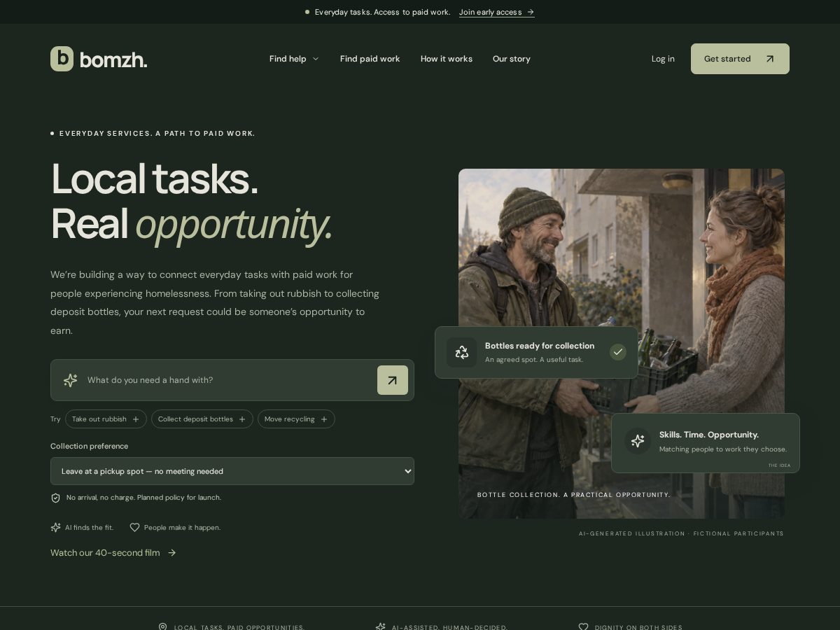
Task: Click the sparkle icon beside 'AI finds the fit'
Action: pyautogui.click(x=56, y=527)
